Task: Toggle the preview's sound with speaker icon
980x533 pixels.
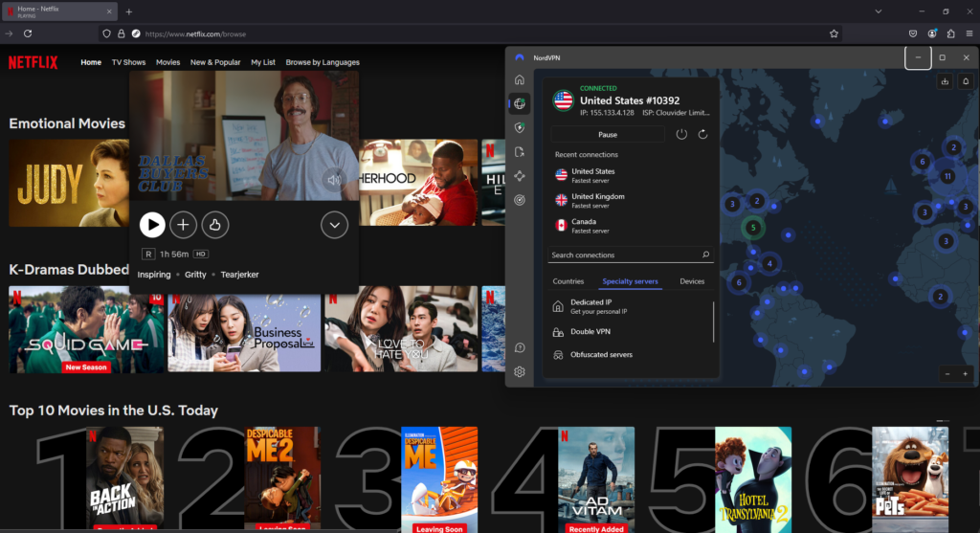Action: (334, 179)
